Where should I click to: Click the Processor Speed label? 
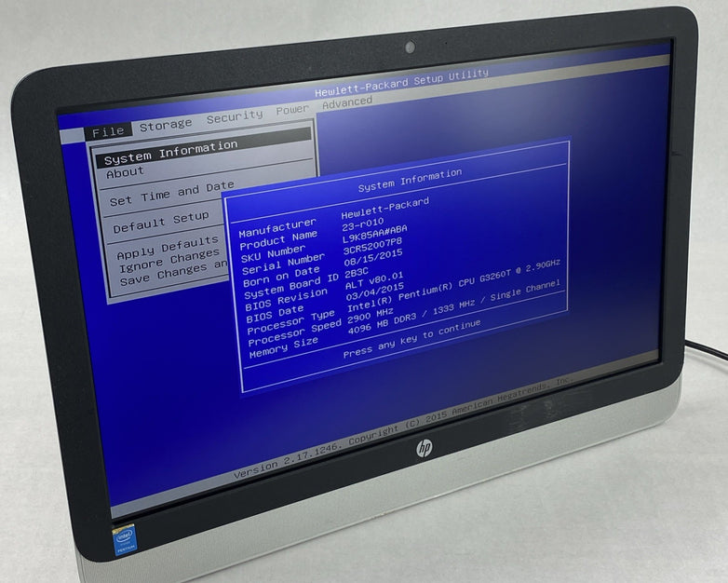pos(294,333)
